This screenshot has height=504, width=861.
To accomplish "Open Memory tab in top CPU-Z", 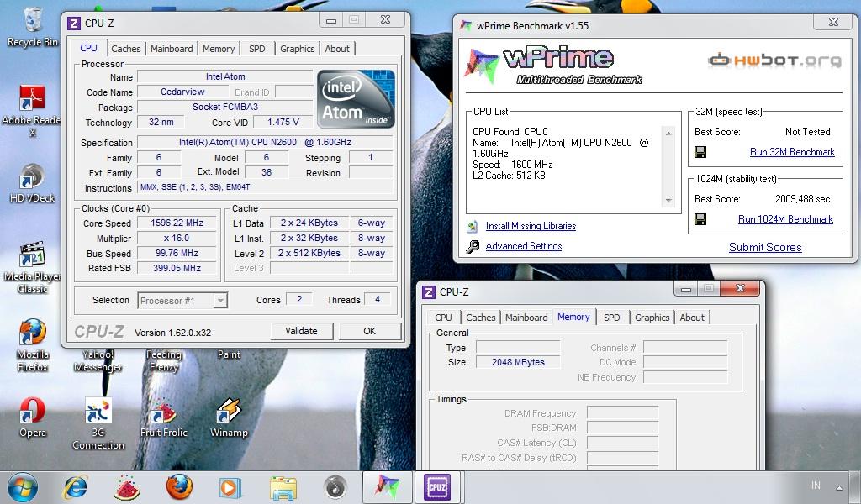I will pyautogui.click(x=219, y=49).
